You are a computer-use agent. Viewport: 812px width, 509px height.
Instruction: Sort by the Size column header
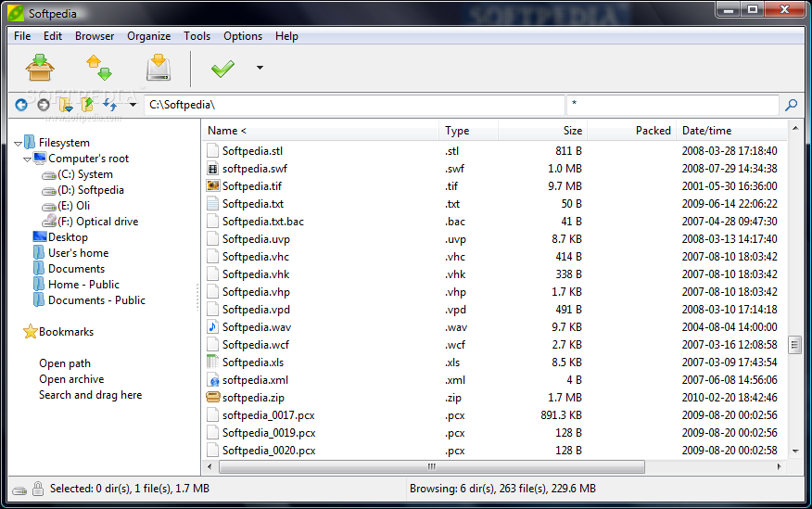(x=542, y=131)
